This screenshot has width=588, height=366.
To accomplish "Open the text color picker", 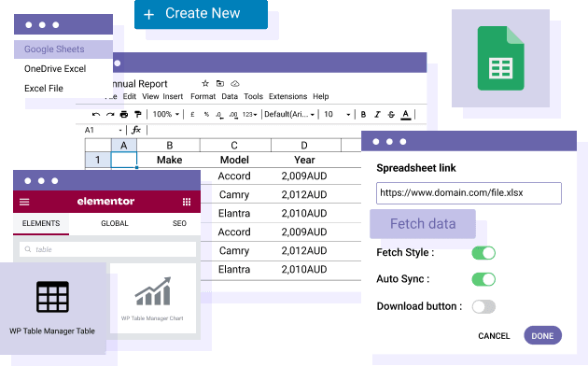I will [405, 115].
